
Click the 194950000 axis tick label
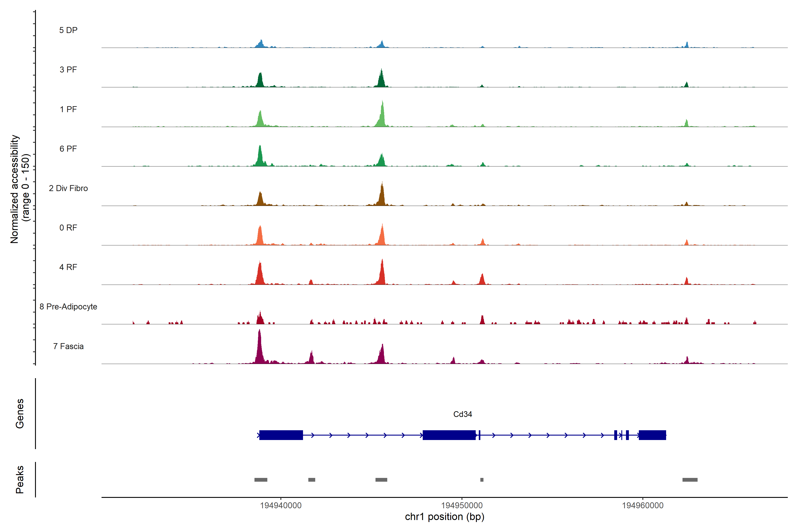point(462,505)
